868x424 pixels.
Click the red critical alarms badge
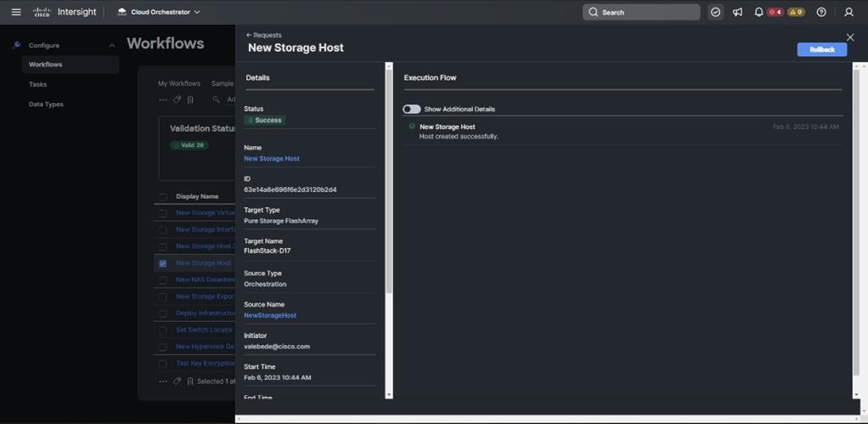pos(775,12)
